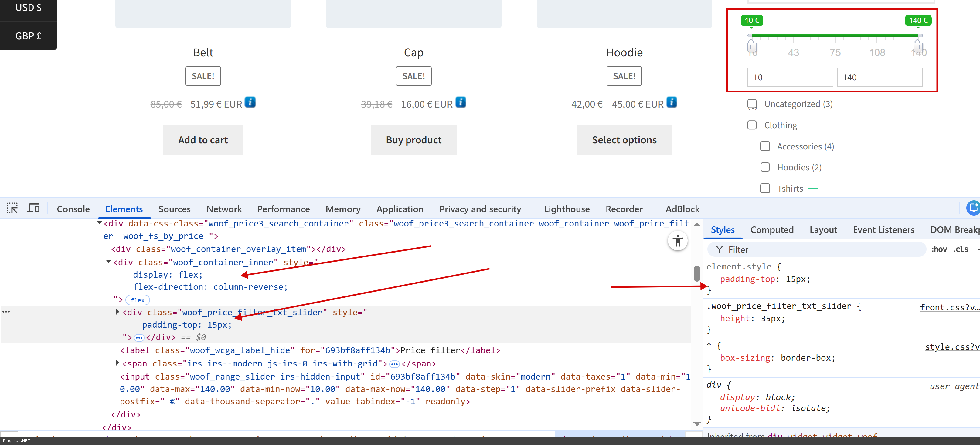Expand the irs--modern span node
Viewport: 980px width, 445px height.
tap(117, 363)
